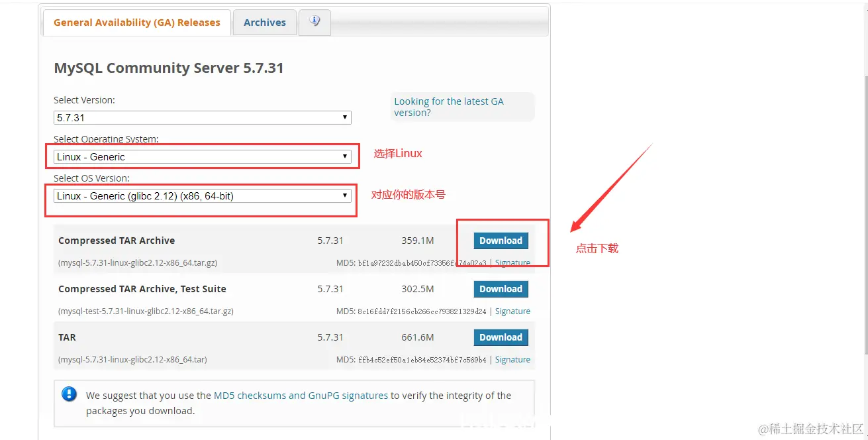Open MD5 checksums and GnuPG signatures link
This screenshot has height=440, width=868.
tap(301, 396)
